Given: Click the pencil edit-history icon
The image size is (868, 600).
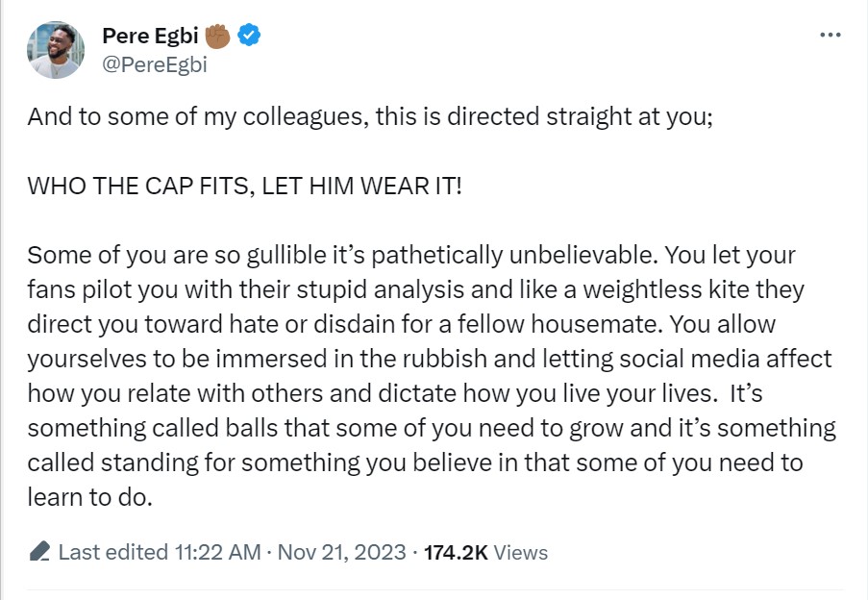Looking at the screenshot, I should (x=39, y=551).
